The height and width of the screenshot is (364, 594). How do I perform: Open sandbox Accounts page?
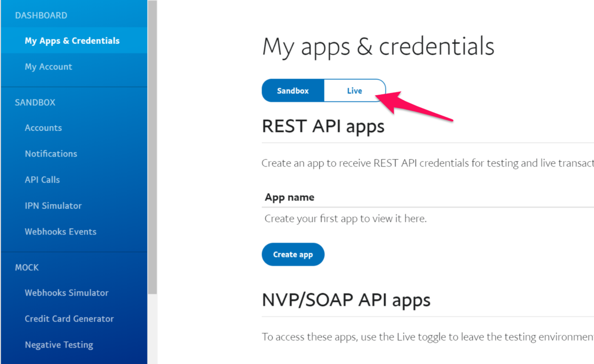coord(43,128)
